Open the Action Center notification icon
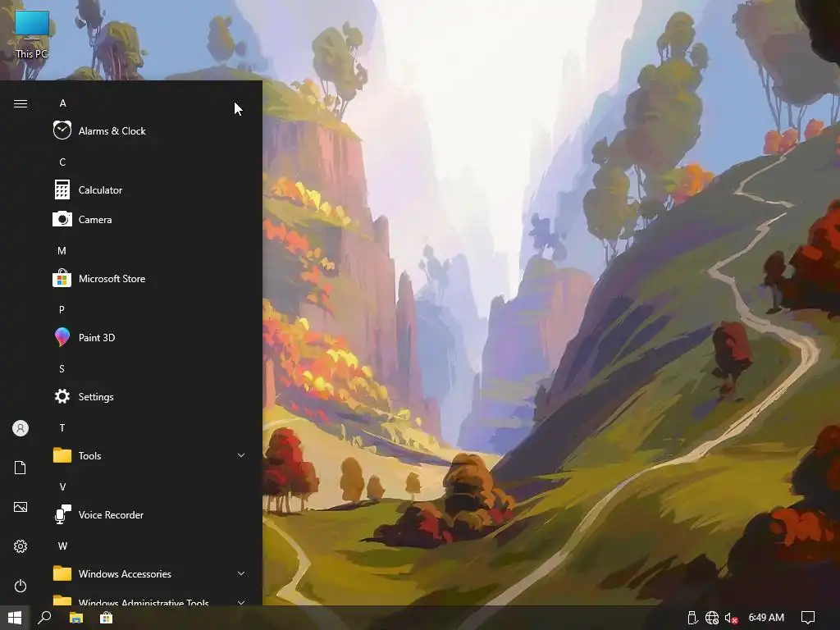 [x=808, y=618]
